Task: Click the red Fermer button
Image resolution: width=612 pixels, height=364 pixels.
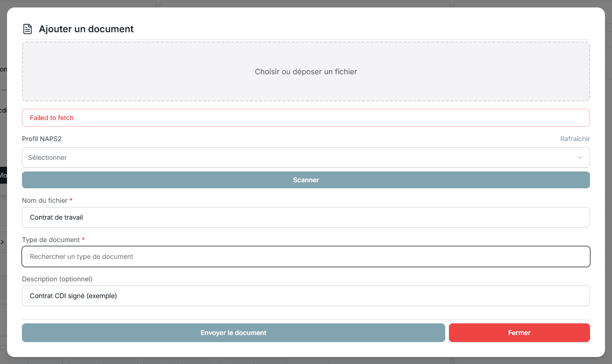Action: (519, 333)
